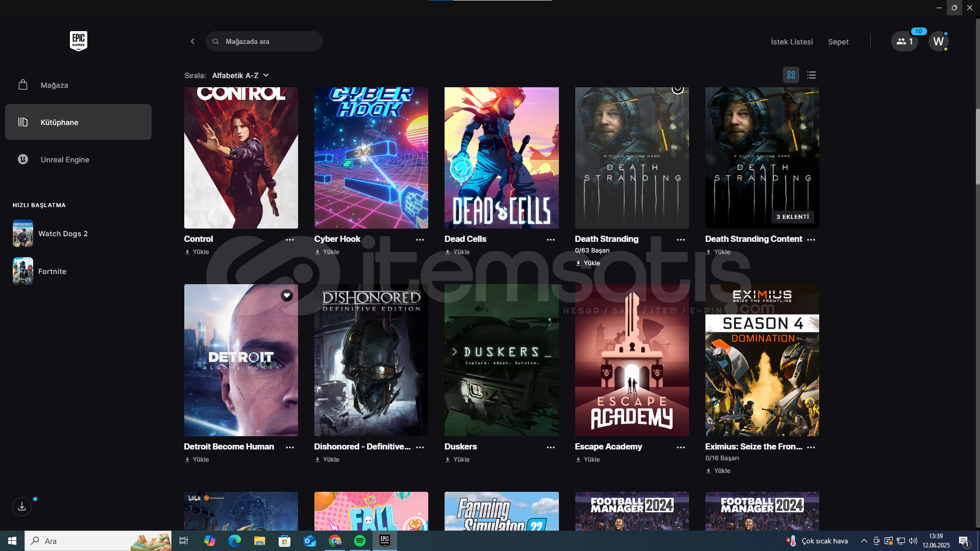Click Yükle under Death Stranding Content
980x551 pixels.
[x=718, y=252]
